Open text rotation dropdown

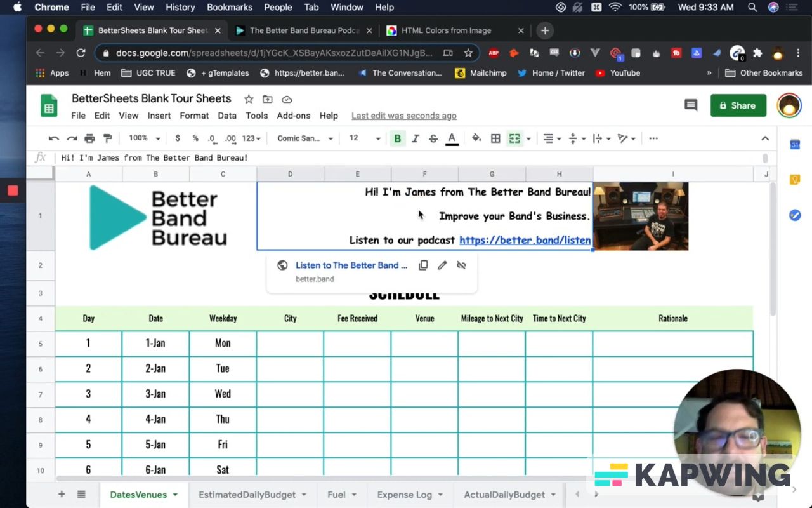626,138
